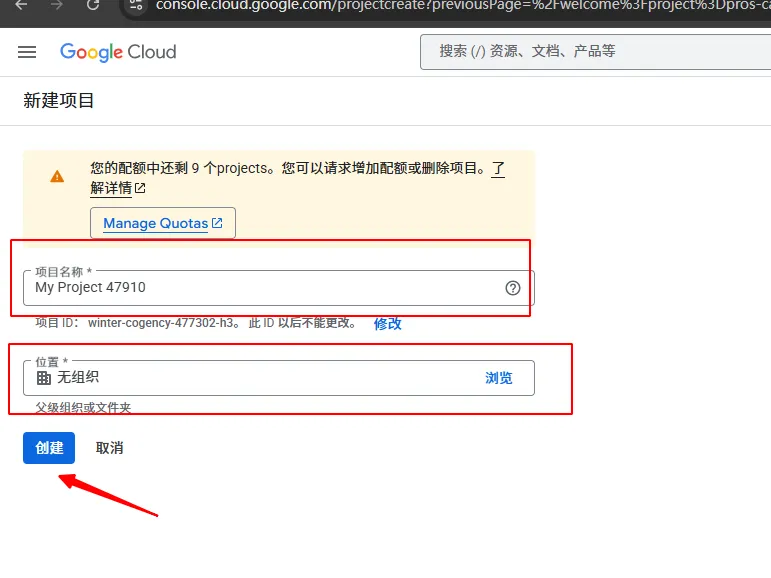The width and height of the screenshot is (771, 578).
Task: Go back using the browser back arrow
Action: [22, 5]
